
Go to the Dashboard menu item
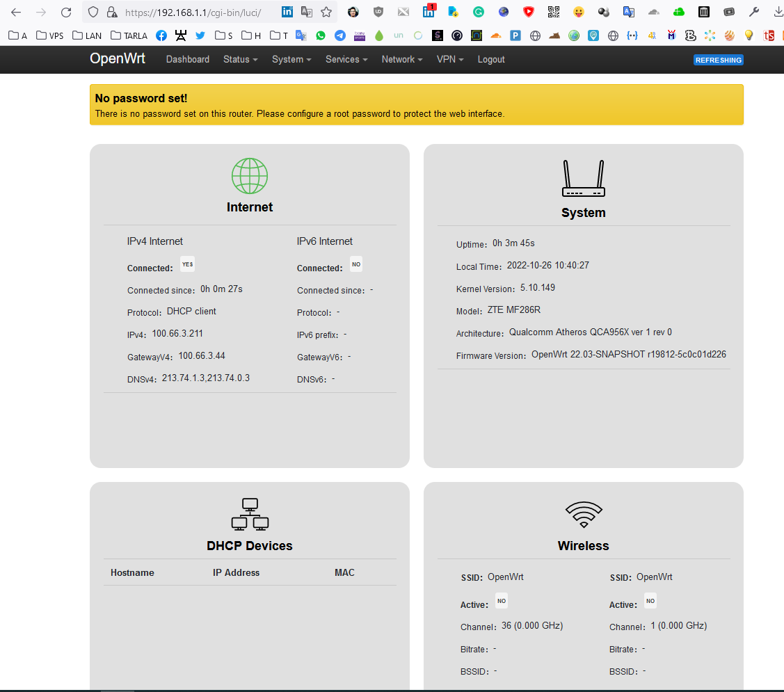pyautogui.click(x=188, y=60)
